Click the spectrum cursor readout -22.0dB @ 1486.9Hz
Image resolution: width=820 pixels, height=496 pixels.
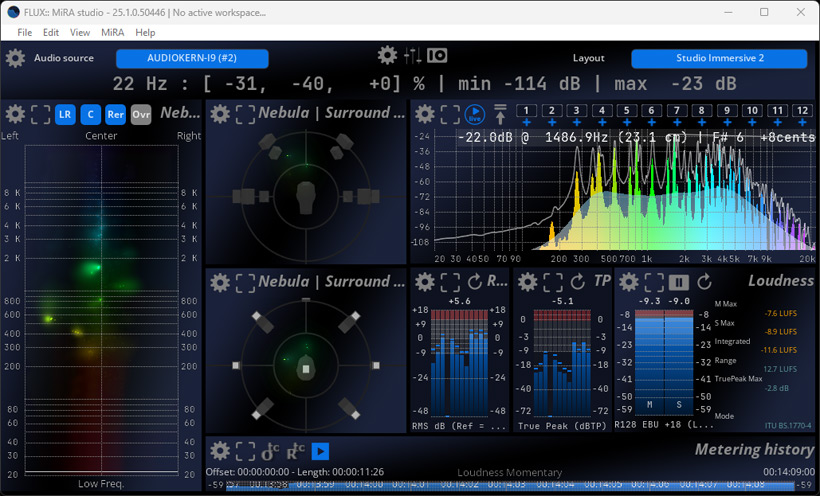pyautogui.click(x=636, y=138)
